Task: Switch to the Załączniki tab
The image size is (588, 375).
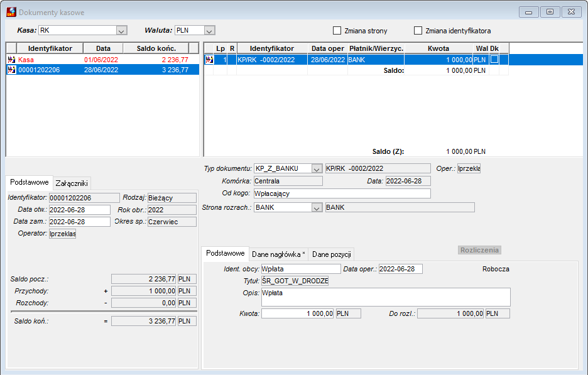Action: 72,183
